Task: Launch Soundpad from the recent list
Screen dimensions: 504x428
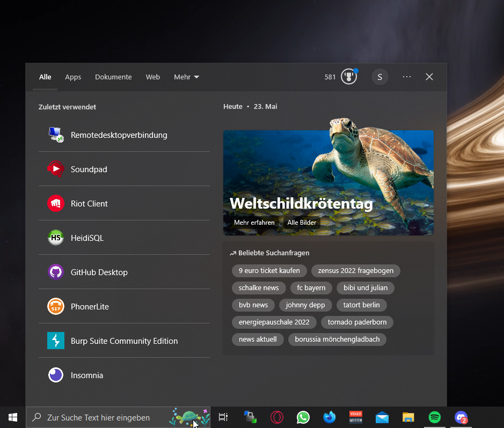Action: (89, 169)
